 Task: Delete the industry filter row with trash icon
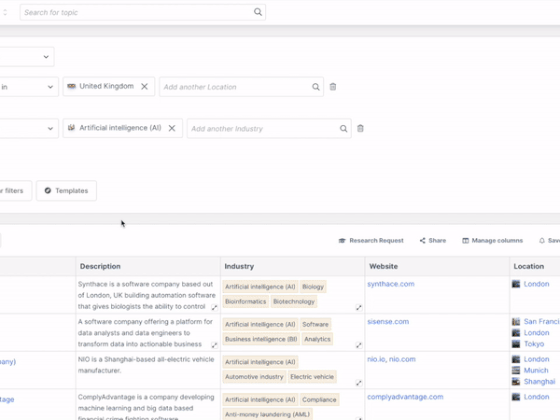(x=360, y=129)
